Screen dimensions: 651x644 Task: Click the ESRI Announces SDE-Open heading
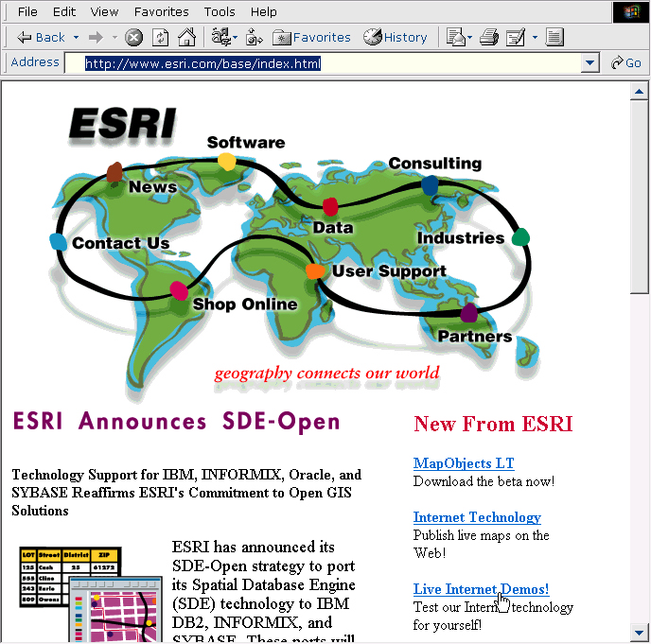[x=176, y=422]
